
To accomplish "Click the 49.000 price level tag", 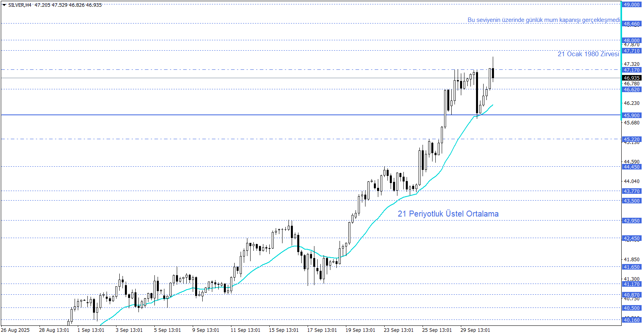I will coord(631,5).
